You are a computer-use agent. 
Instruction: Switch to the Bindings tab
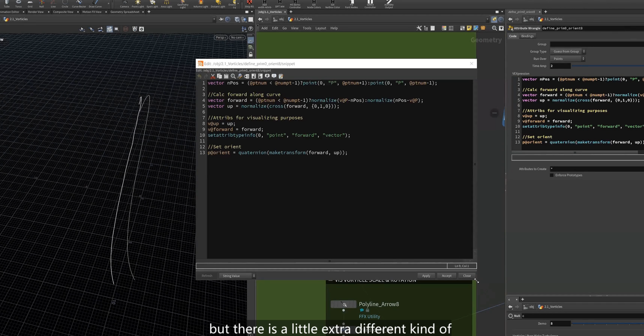[527, 36]
